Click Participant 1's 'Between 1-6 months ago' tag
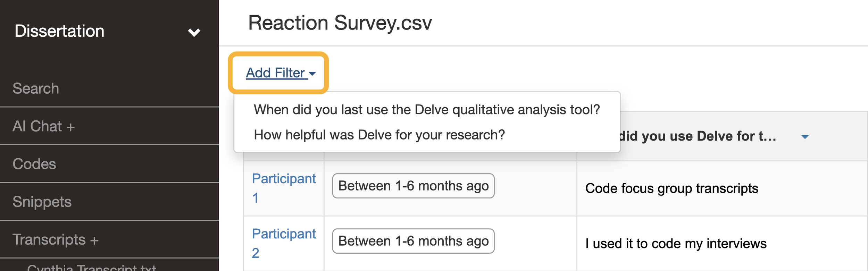Viewport: 868px width, 271px height. pos(413,186)
